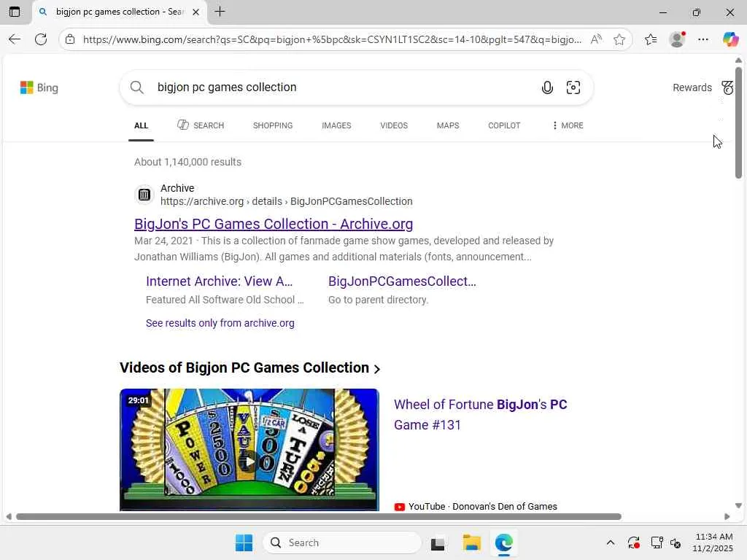
Task: Expand Videos of Bigjon PC Games Collection
Action: tap(249, 367)
